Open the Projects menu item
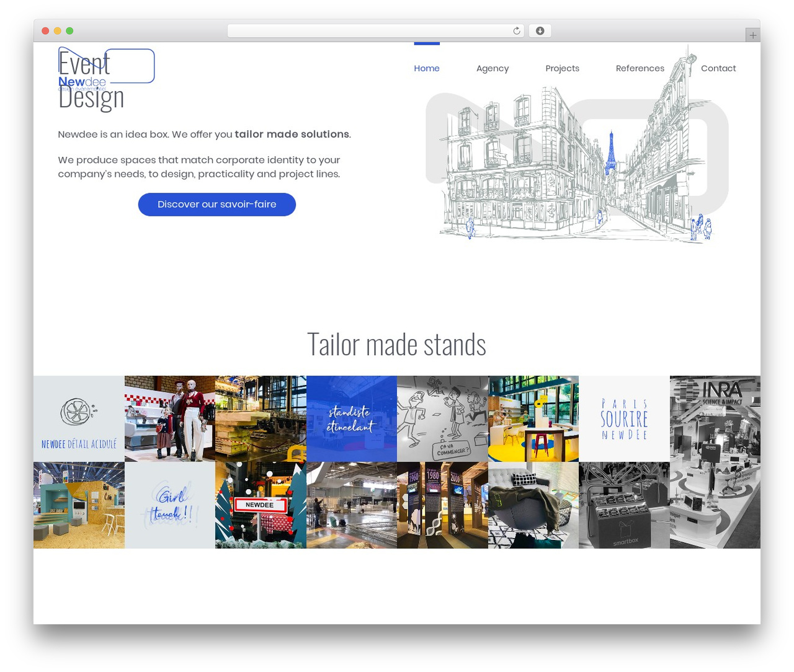Screen dimensions: 794x672 562,68
